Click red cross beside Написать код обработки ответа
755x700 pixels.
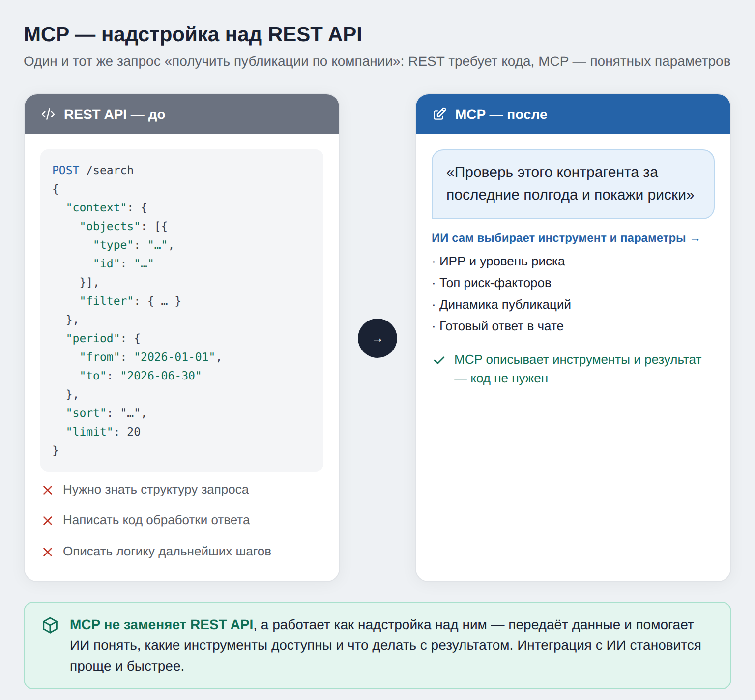pyautogui.click(x=48, y=521)
